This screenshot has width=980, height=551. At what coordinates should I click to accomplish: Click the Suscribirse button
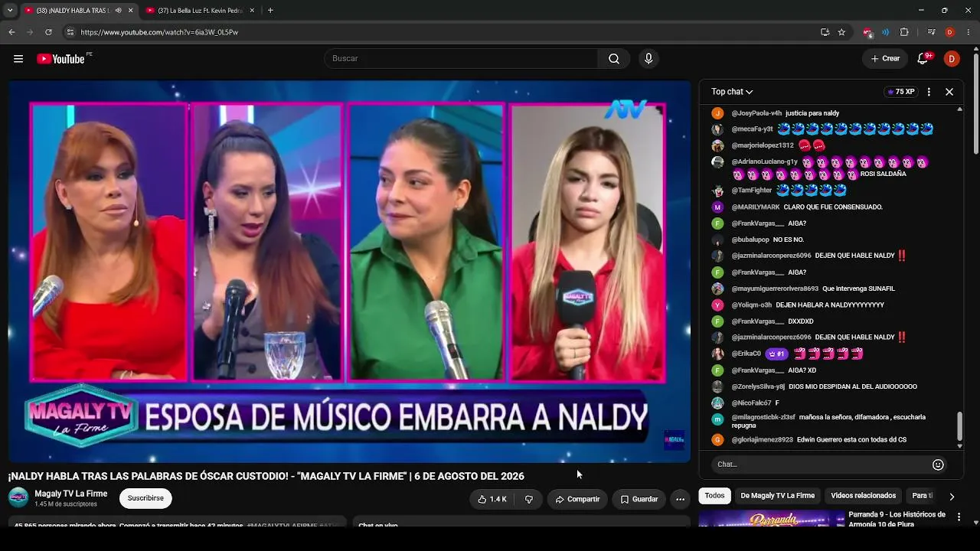tap(145, 498)
